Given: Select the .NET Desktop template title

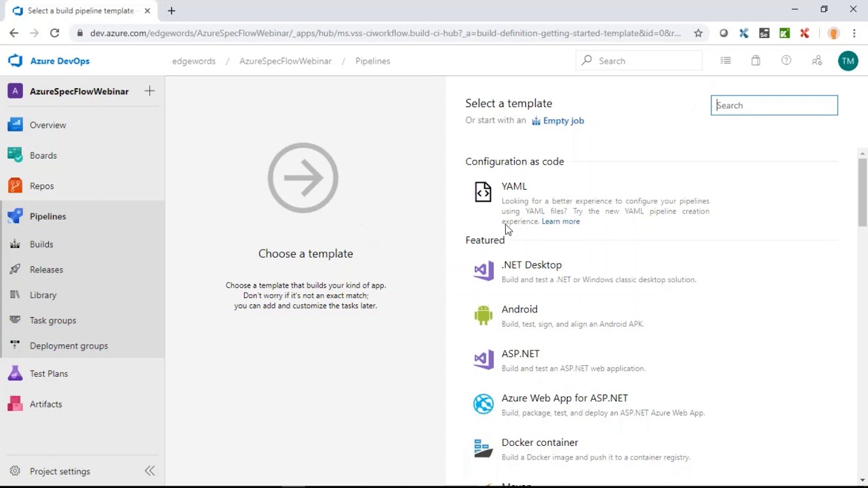Looking at the screenshot, I should click(x=532, y=265).
